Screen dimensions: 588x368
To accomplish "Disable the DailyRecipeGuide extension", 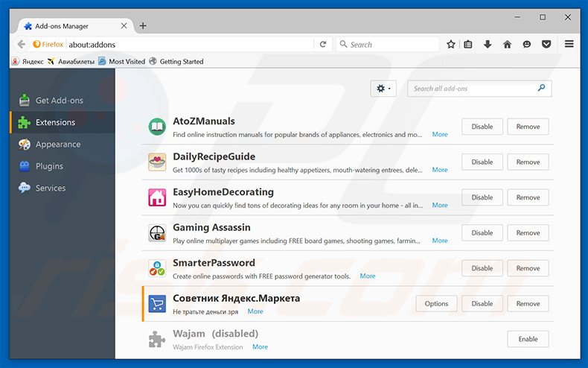I will point(482,162).
